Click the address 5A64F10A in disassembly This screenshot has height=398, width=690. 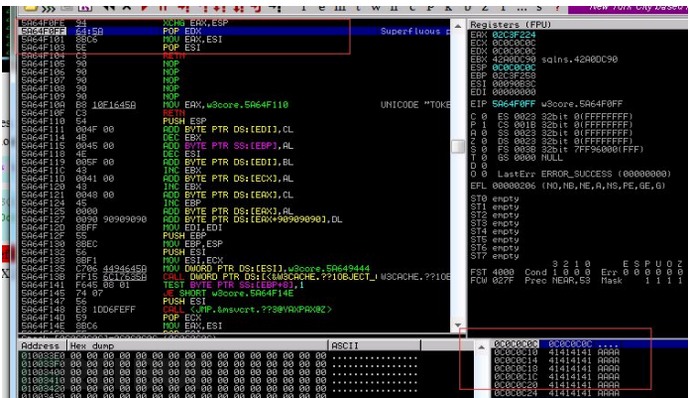click(43, 105)
